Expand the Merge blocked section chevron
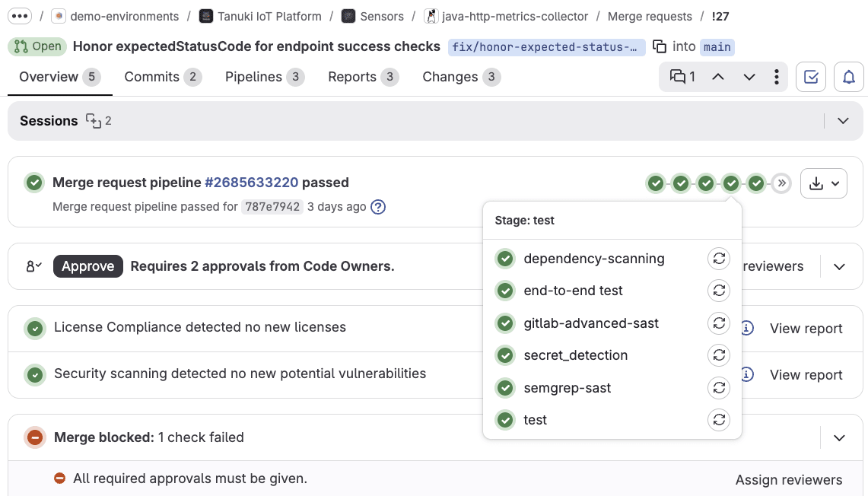Image resolution: width=868 pixels, height=496 pixels. 839,438
